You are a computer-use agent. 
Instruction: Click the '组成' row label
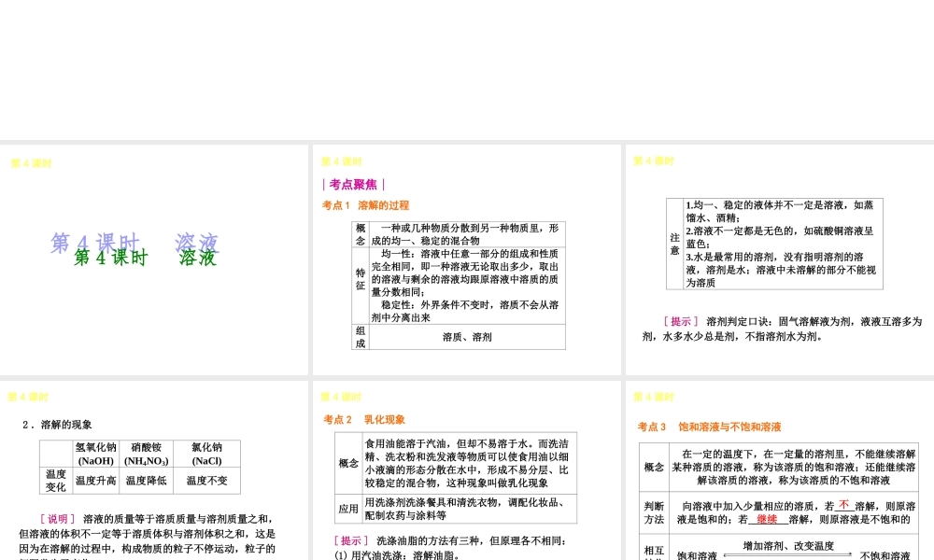(361, 337)
